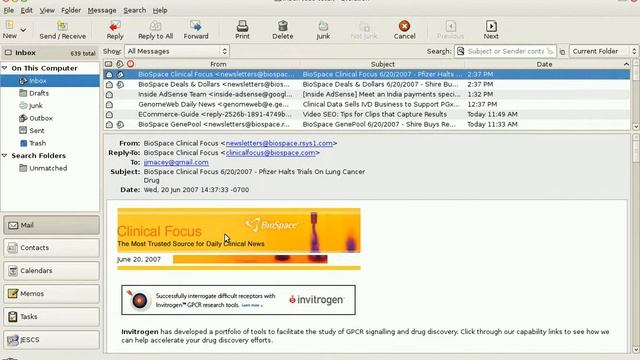Image resolution: width=640 pixels, height=360 pixels.
Task: Switch to Tasks view
Action: point(51,316)
